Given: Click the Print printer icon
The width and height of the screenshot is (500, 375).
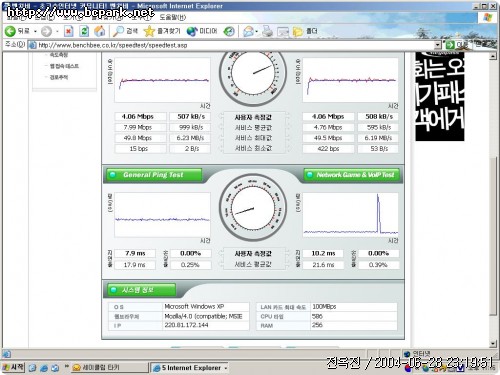Looking at the screenshot, I should (x=267, y=31).
